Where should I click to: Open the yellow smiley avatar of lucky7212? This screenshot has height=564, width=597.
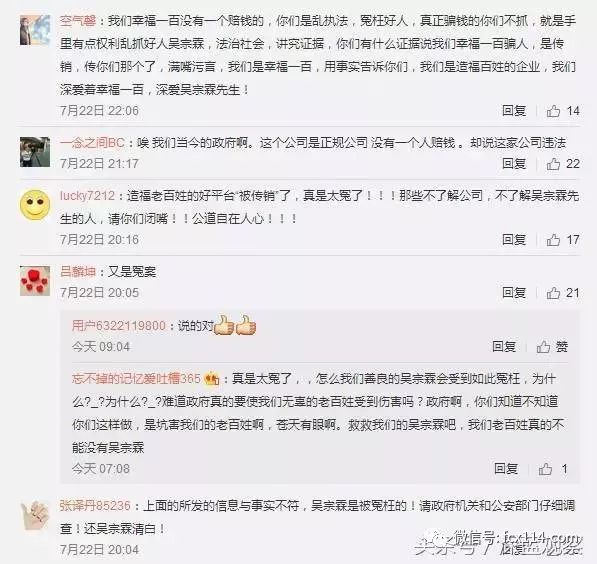tap(35, 205)
